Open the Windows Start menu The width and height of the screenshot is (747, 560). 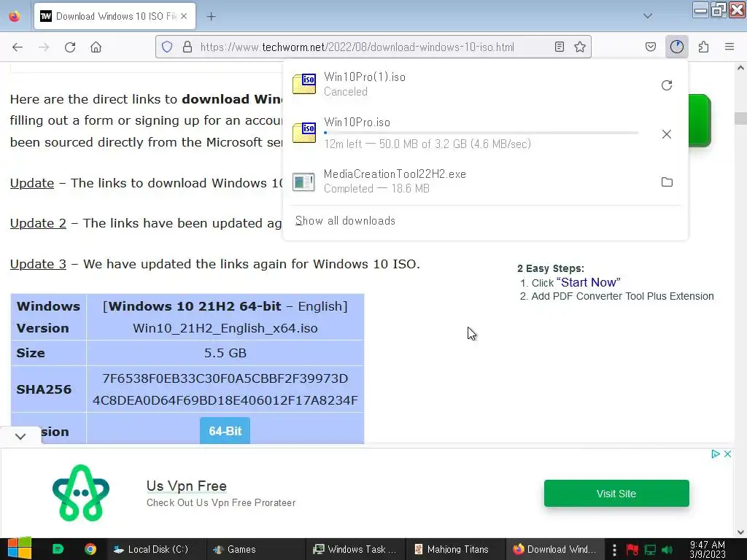tap(20, 548)
